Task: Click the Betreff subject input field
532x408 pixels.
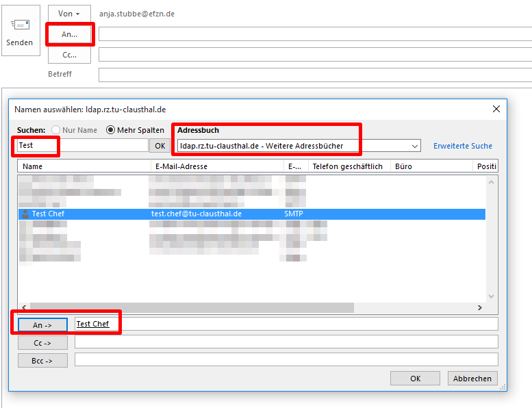Action: pos(315,75)
